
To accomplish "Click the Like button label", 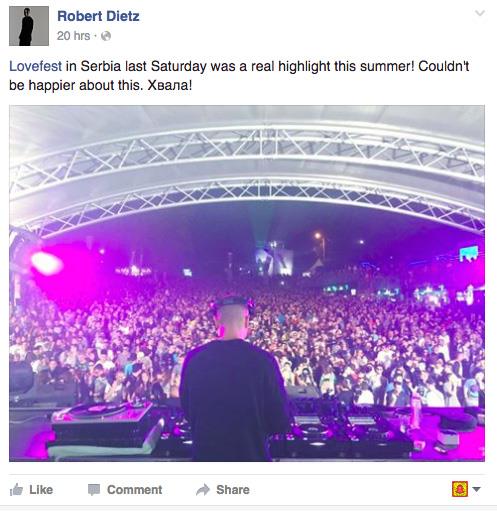I will [41, 490].
